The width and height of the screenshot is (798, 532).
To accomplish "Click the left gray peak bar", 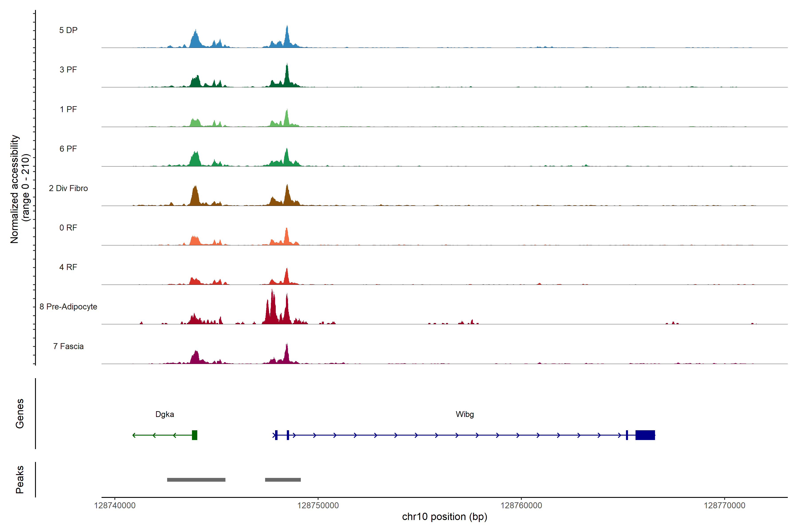I will pyautogui.click(x=196, y=480).
